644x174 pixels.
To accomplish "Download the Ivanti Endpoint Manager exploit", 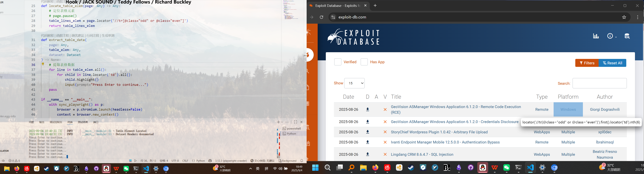I will 368,142.
